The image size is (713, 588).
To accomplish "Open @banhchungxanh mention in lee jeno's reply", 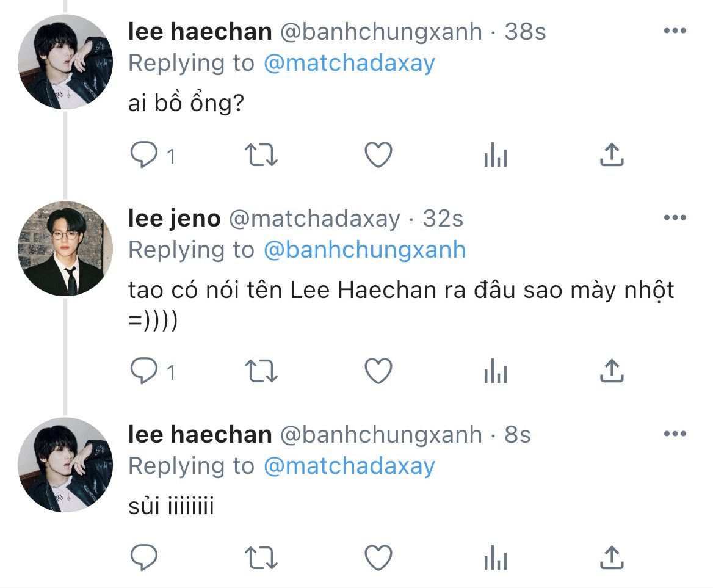I will [364, 250].
